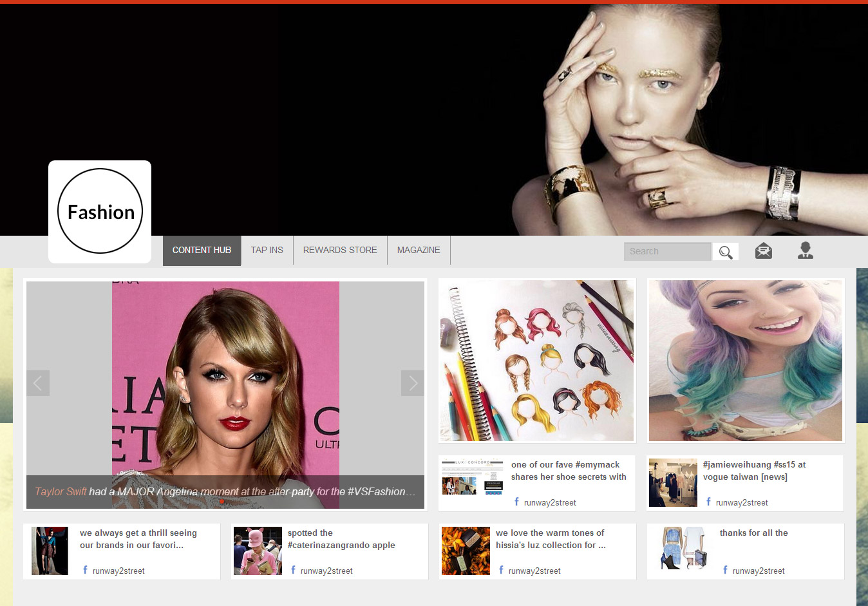Viewport: 868px width, 606px height.
Task: Click the search magnifier icon
Action: click(x=726, y=252)
